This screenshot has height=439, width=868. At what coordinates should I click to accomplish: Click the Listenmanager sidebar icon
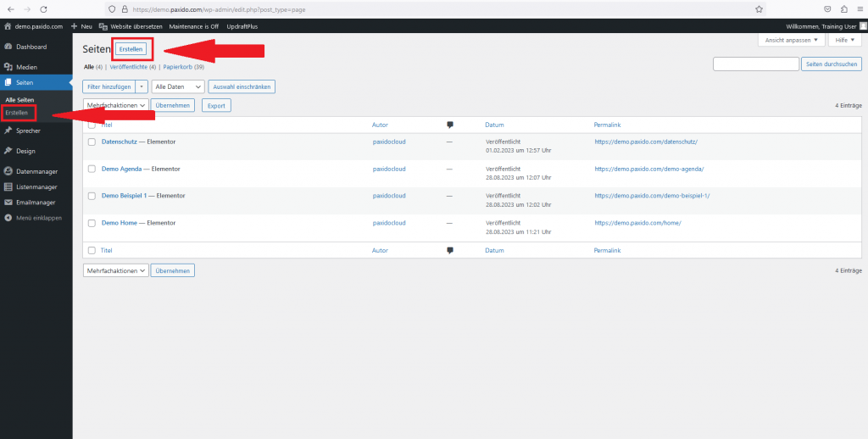8,186
